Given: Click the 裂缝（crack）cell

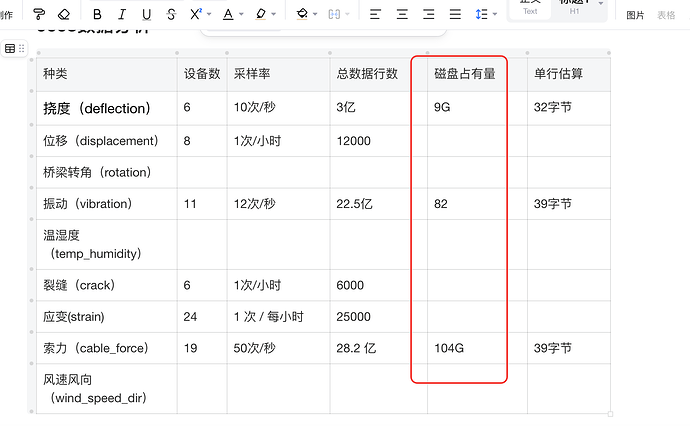Looking at the screenshot, I should pyautogui.click(x=107, y=285).
